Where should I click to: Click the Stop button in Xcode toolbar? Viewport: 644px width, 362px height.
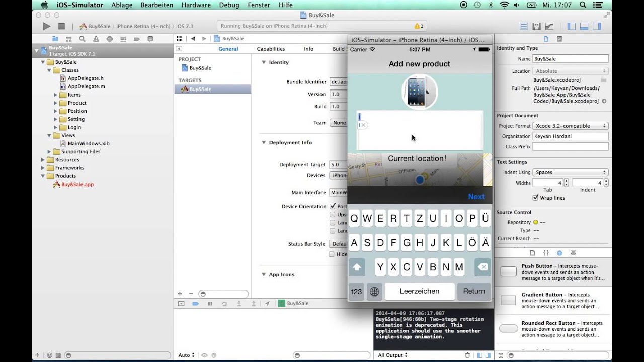(x=61, y=26)
